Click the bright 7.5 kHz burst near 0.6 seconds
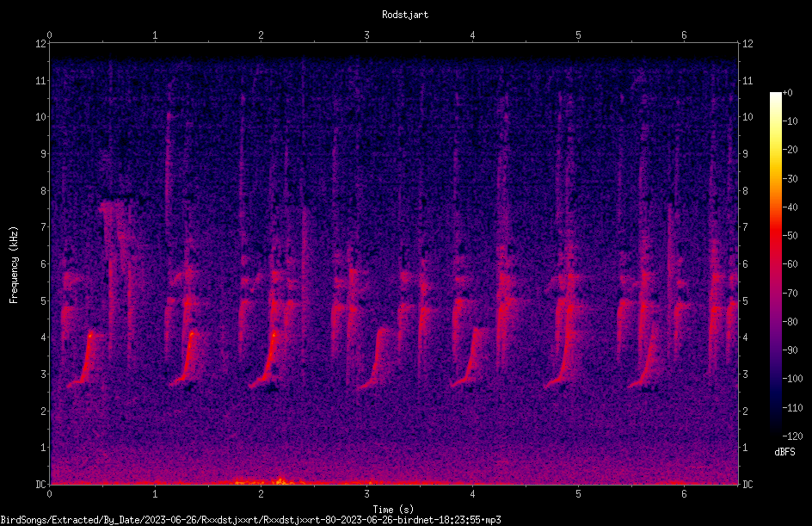The width and height of the screenshot is (812, 526). tap(114, 206)
